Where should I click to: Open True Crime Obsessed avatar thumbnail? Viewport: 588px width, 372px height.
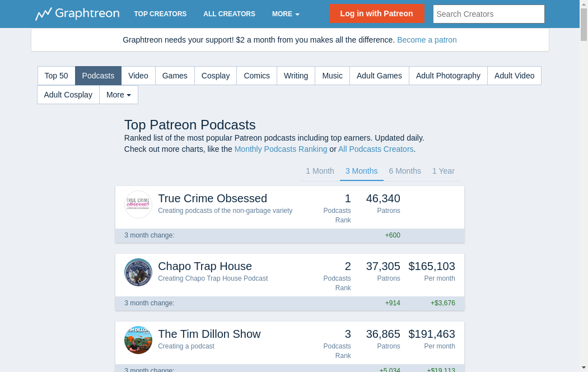tap(138, 204)
